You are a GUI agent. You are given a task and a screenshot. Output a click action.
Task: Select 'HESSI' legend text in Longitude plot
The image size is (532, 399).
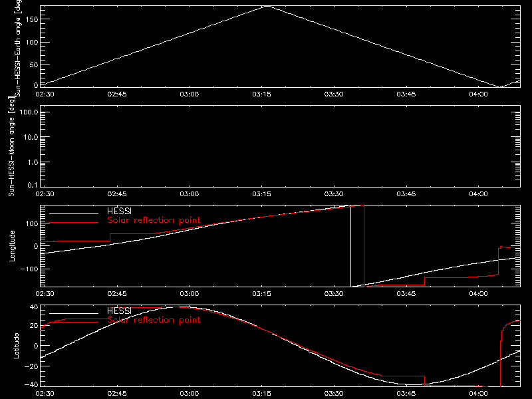coord(119,211)
